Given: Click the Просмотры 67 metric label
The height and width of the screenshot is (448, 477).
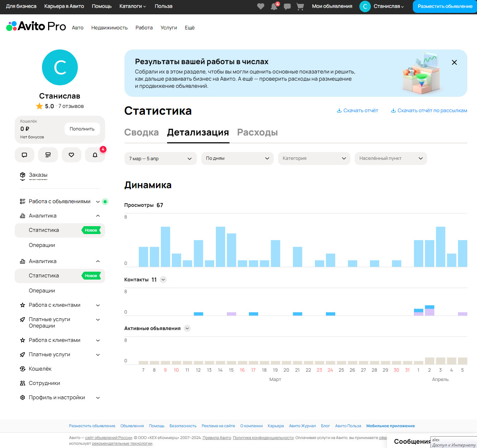Looking at the screenshot, I should [144, 205].
